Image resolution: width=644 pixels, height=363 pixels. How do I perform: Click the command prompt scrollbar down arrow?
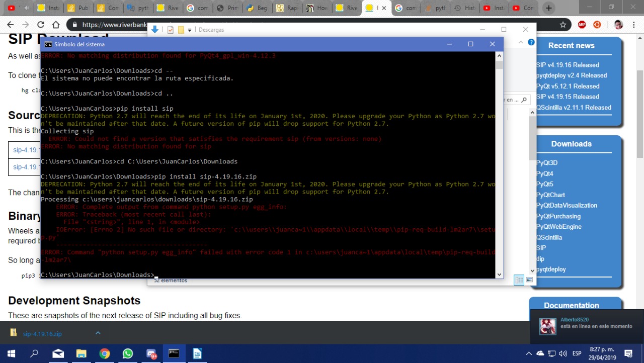499,274
